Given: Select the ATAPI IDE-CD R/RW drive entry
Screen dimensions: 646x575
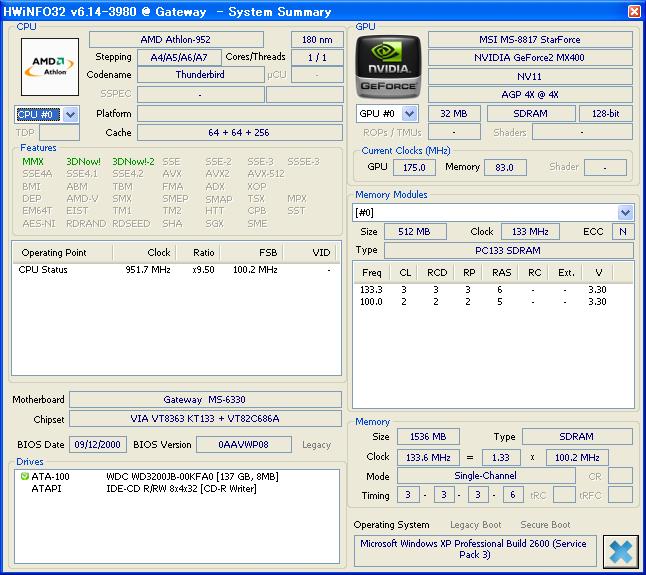Looking at the screenshot, I should 176,489.
